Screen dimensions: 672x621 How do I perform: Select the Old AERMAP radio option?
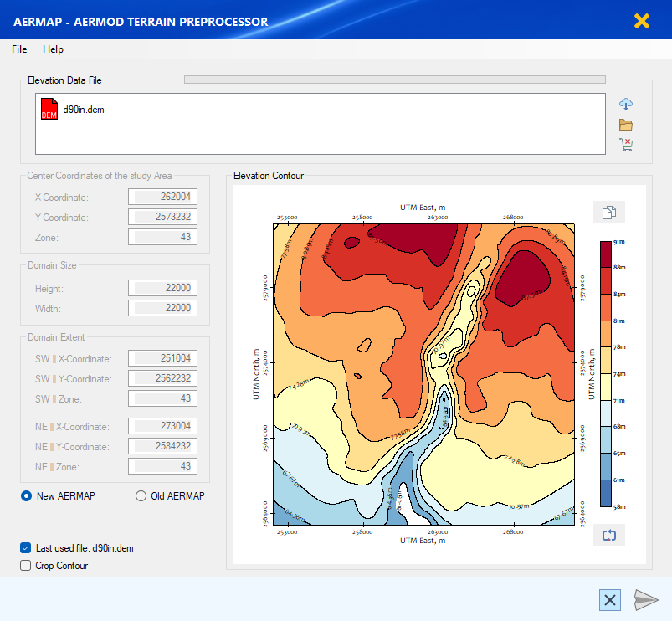(141, 495)
